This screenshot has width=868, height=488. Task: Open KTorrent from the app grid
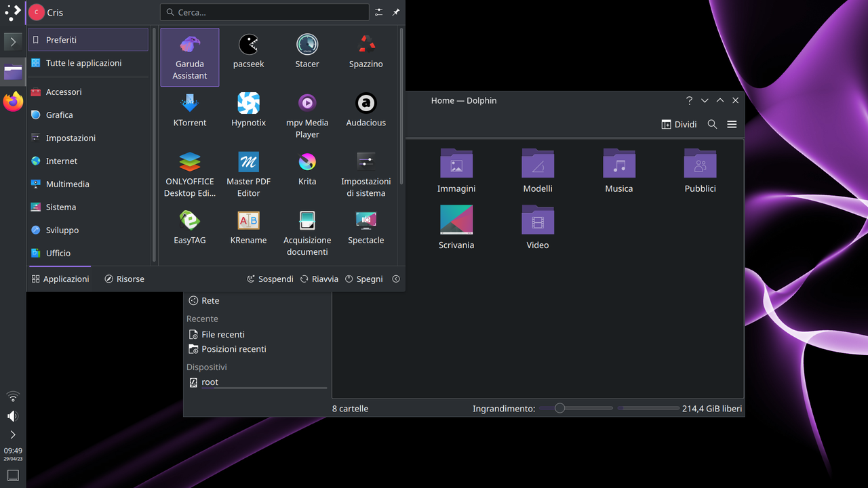point(190,110)
